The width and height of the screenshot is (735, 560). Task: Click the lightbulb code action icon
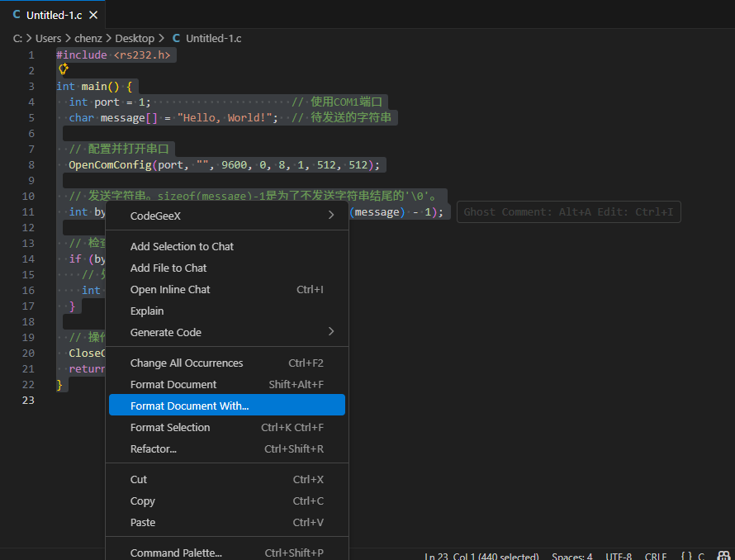tap(64, 70)
